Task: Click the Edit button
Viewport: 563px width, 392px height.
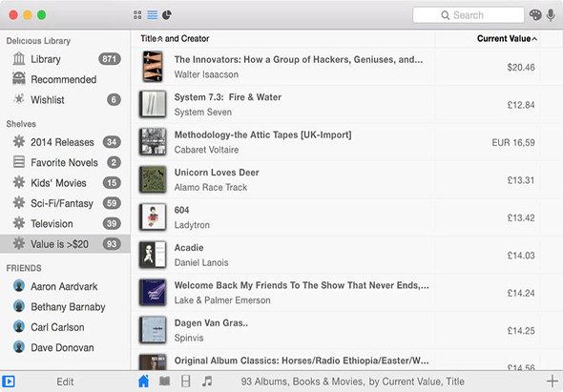Action: pyautogui.click(x=65, y=382)
